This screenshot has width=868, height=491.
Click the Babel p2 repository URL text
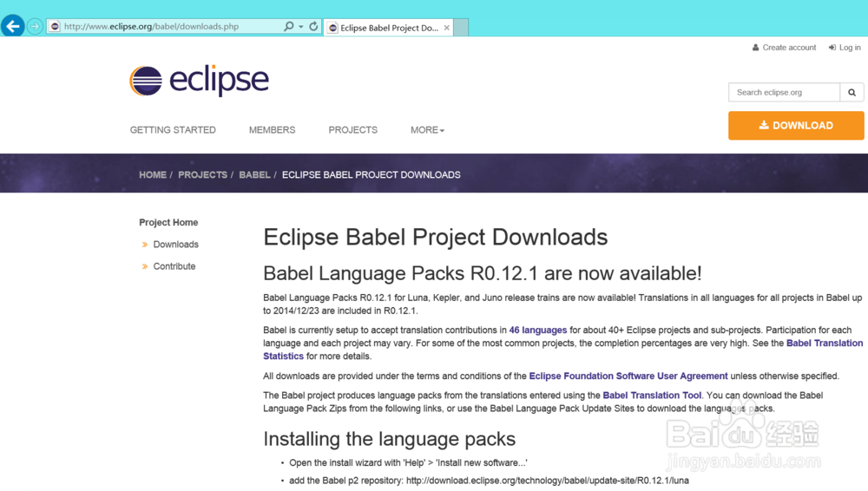[548, 481]
